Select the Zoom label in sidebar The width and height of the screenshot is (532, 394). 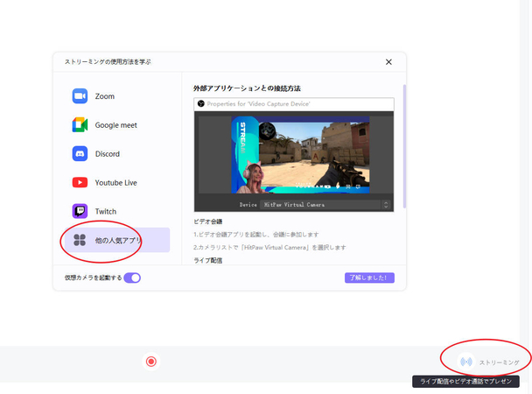click(104, 96)
